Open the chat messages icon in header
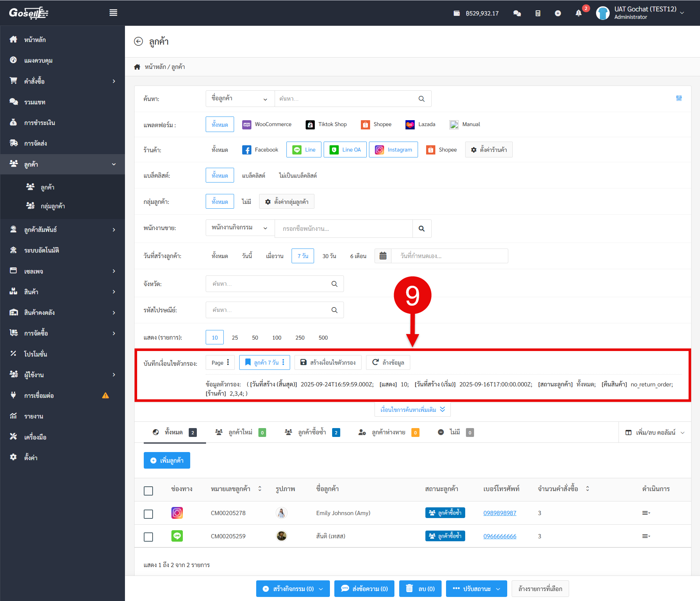700x601 pixels. pos(517,13)
